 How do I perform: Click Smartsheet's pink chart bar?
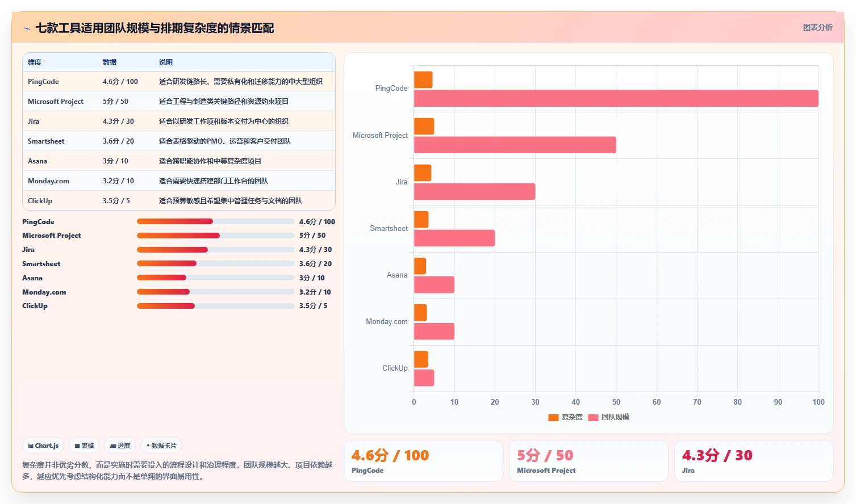(454, 238)
